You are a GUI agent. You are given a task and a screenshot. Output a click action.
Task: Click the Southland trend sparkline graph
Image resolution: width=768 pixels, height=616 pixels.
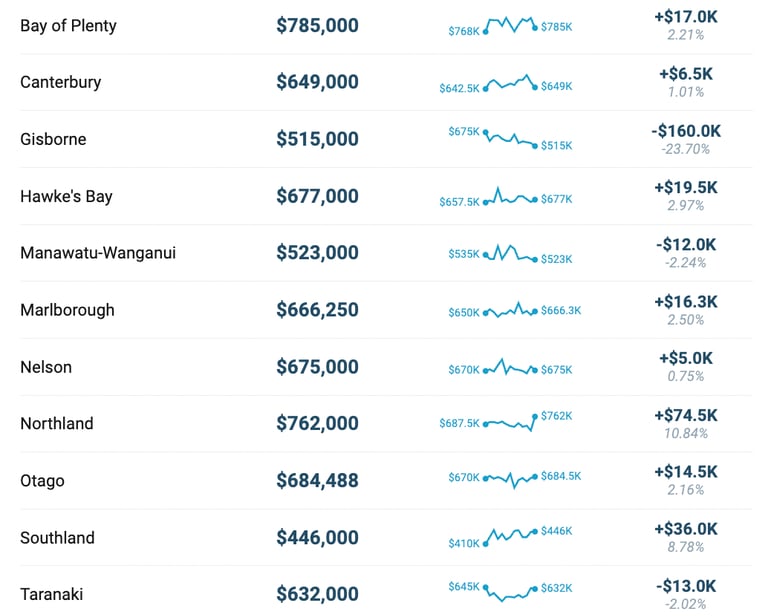click(x=510, y=537)
